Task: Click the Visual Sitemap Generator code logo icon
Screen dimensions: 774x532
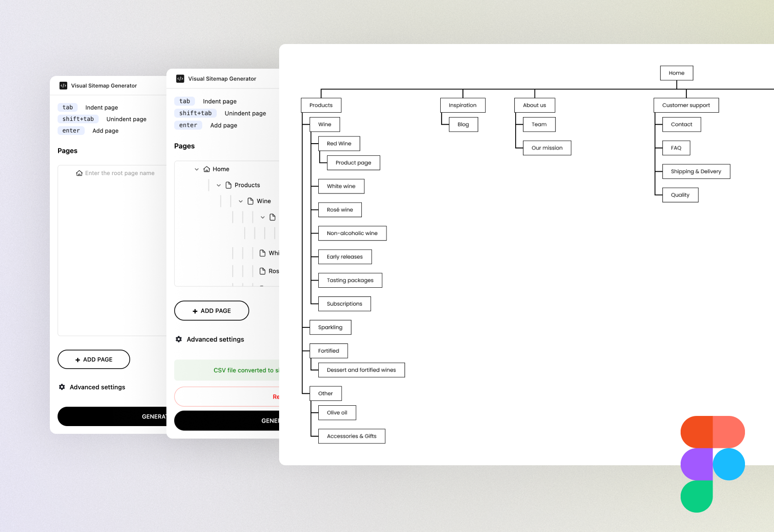Action: pyautogui.click(x=180, y=78)
